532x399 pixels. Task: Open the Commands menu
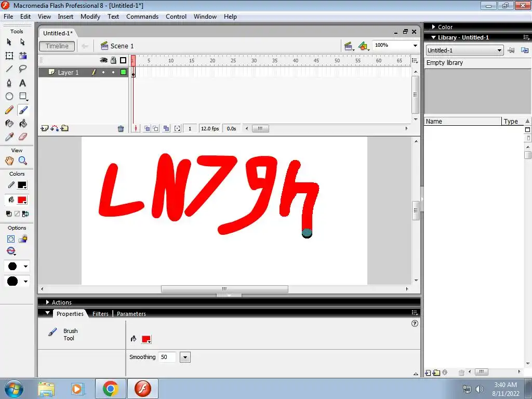(142, 17)
